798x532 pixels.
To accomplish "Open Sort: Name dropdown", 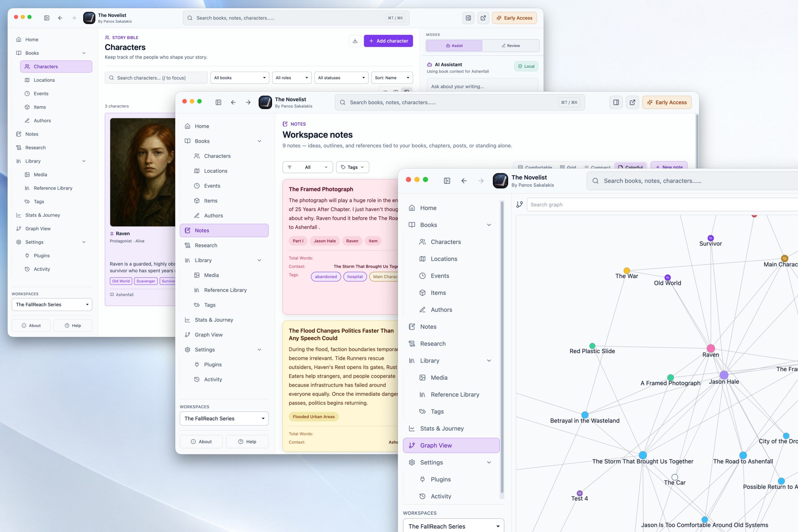I will (392, 78).
